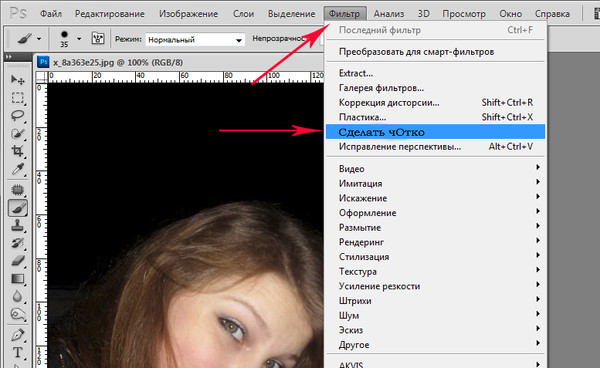
Task: Select the Lasso tool
Action: click(x=18, y=116)
